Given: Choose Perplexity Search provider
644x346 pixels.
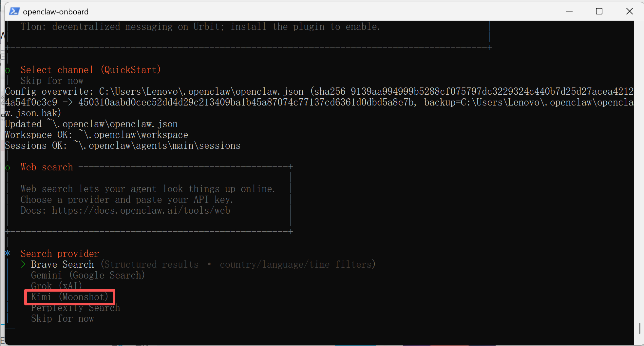Looking at the screenshot, I should (75, 308).
